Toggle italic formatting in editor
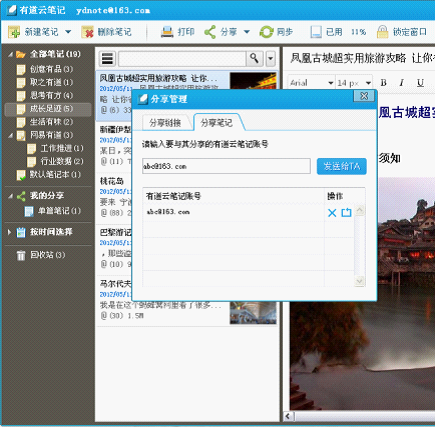Screen dimensions: 435x427 (402, 83)
